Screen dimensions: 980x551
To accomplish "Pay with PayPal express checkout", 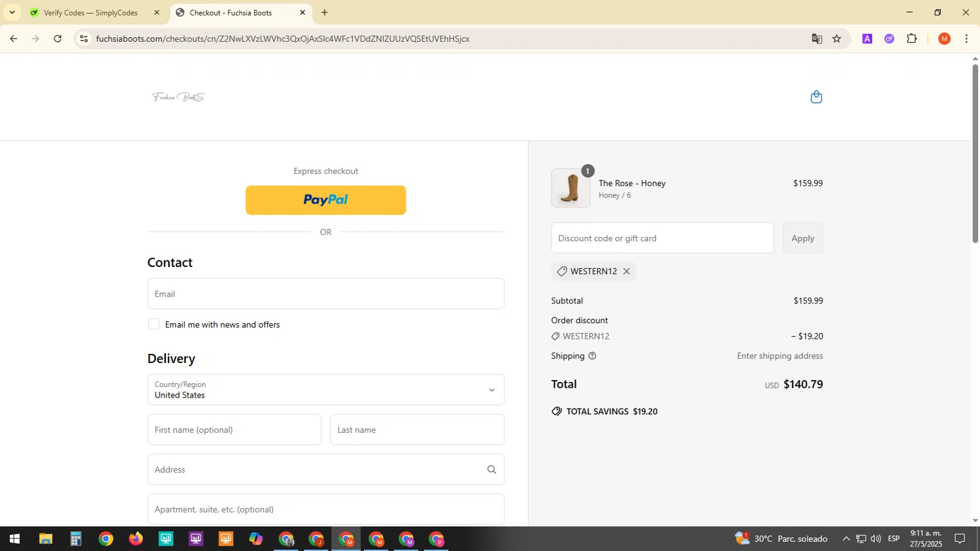I will [326, 200].
